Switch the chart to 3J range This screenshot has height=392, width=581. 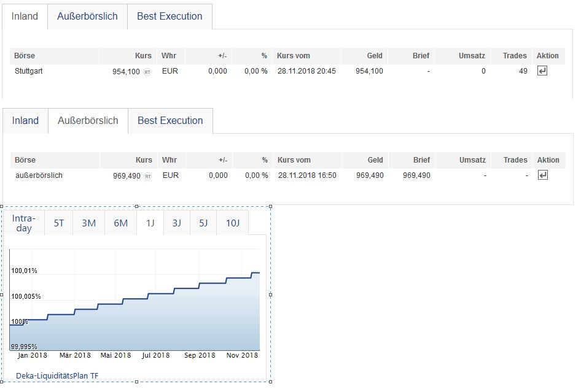(177, 223)
